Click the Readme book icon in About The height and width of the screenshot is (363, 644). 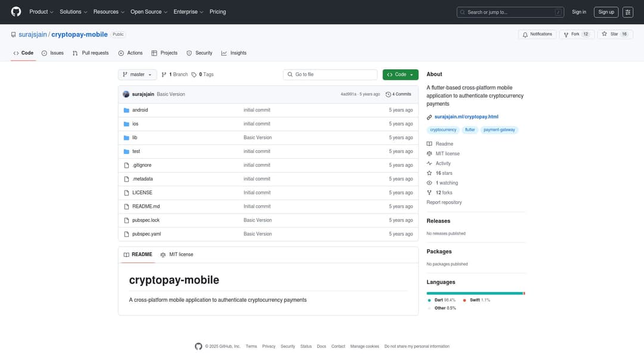click(429, 144)
